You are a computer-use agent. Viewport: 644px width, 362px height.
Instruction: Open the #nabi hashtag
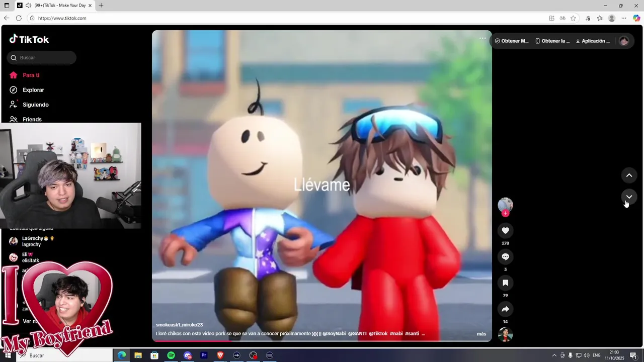[x=396, y=333]
